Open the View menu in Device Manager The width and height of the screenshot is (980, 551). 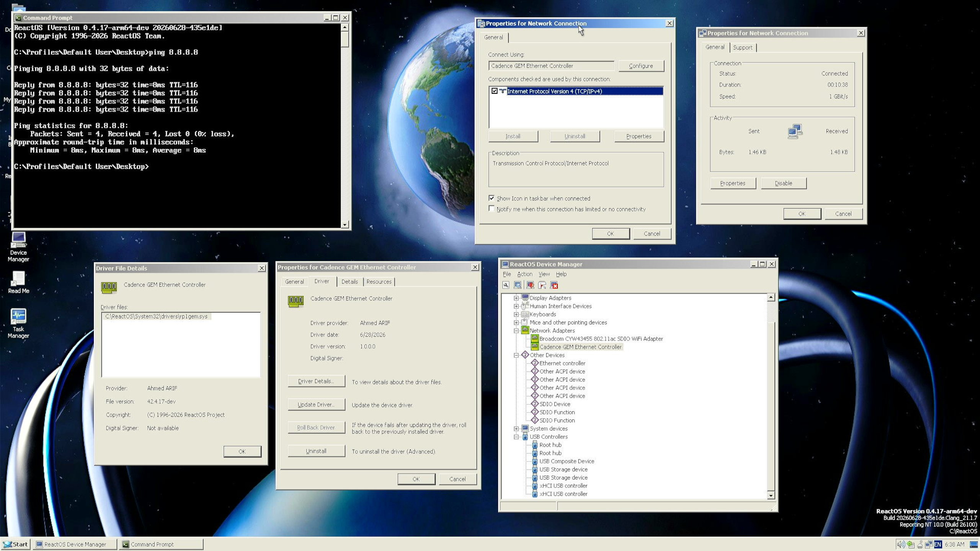544,274
